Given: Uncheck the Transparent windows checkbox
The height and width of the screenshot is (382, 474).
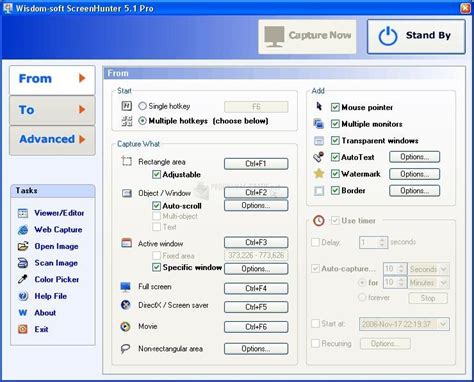Looking at the screenshot, I should [335, 141].
